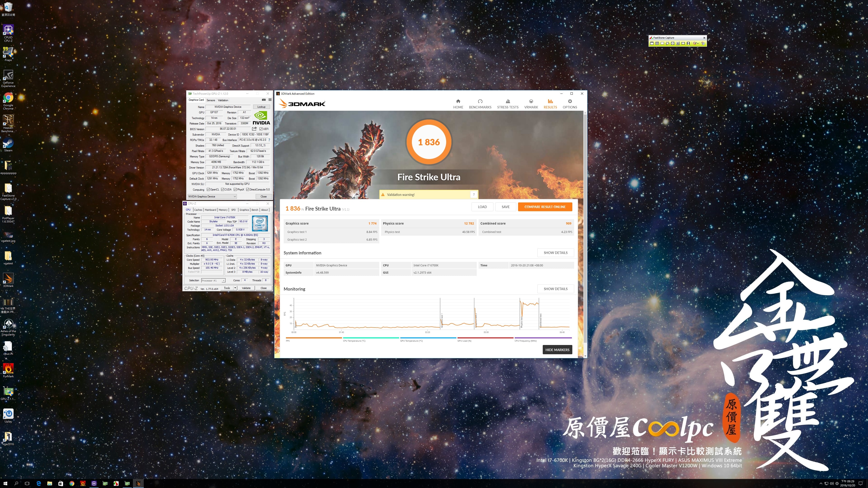Open Ashes of the Singularity desktop shortcut

click(8, 327)
